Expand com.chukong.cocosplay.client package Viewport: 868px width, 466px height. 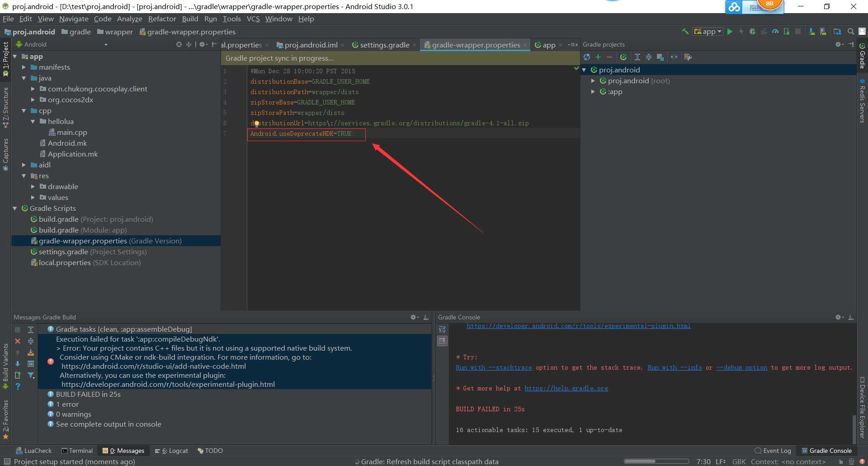(33, 89)
